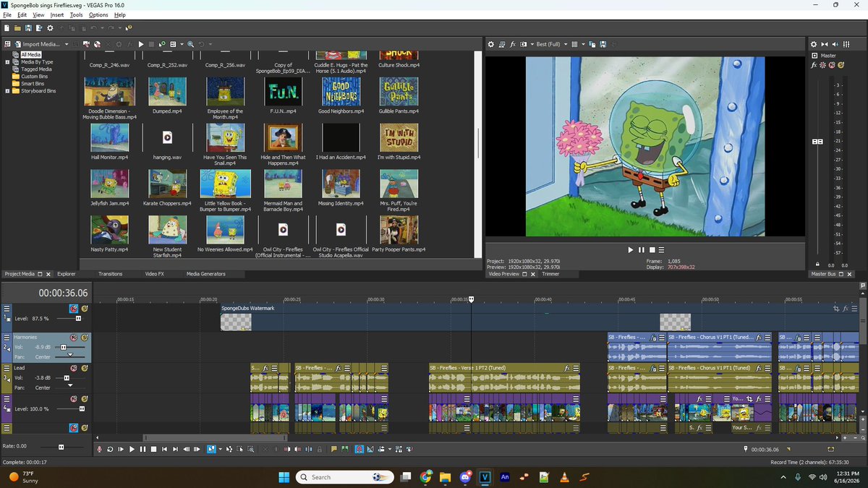Open Master Bus audio properties gear
This screenshot has width=868, height=488.
click(814, 44)
